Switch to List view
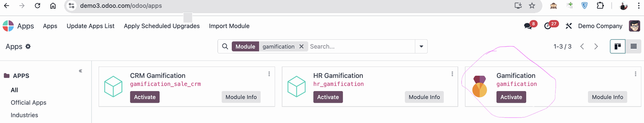The height and width of the screenshot is (123, 644). pyautogui.click(x=634, y=46)
